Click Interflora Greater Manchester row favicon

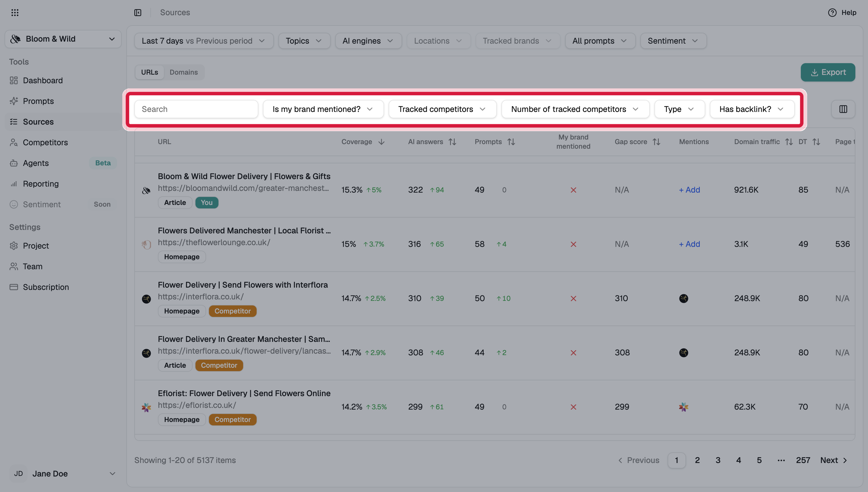[146, 353]
